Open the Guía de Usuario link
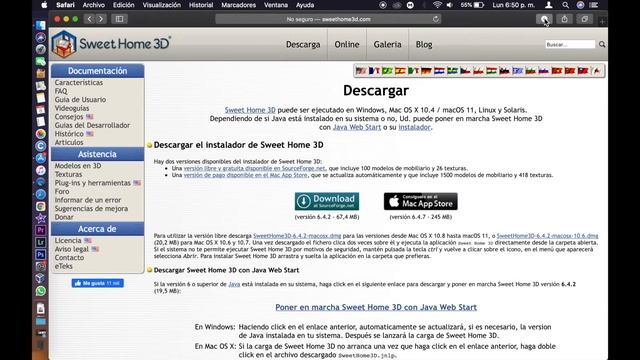The width and height of the screenshot is (640, 360). 80,100
